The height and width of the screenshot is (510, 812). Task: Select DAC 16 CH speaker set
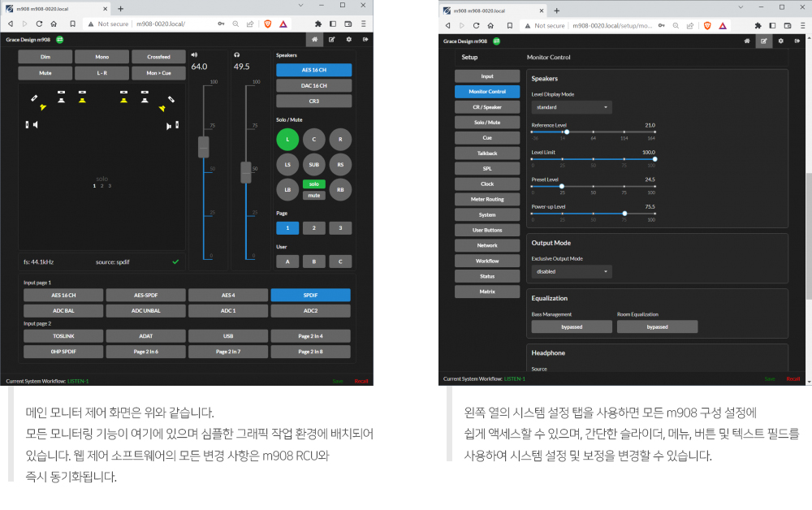pyautogui.click(x=313, y=85)
